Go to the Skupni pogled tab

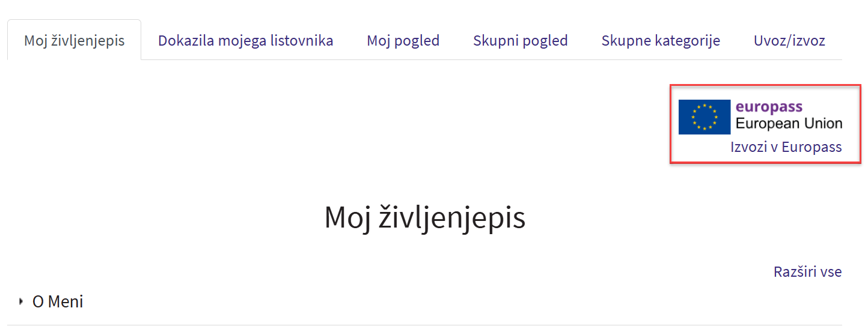click(x=520, y=41)
